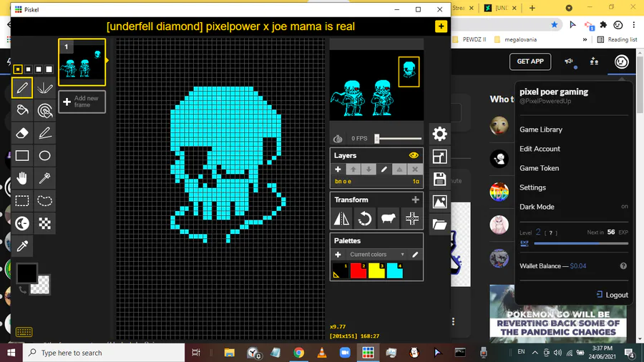Open Game Token menu entry
644x362 pixels.
(540, 168)
